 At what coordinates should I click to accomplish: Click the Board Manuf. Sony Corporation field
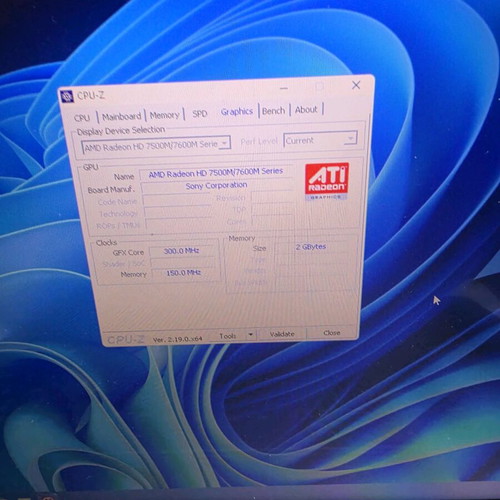pyautogui.click(x=216, y=186)
